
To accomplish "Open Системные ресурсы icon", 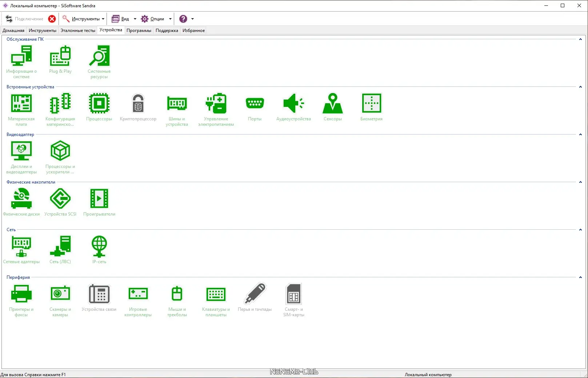I will [99, 62].
